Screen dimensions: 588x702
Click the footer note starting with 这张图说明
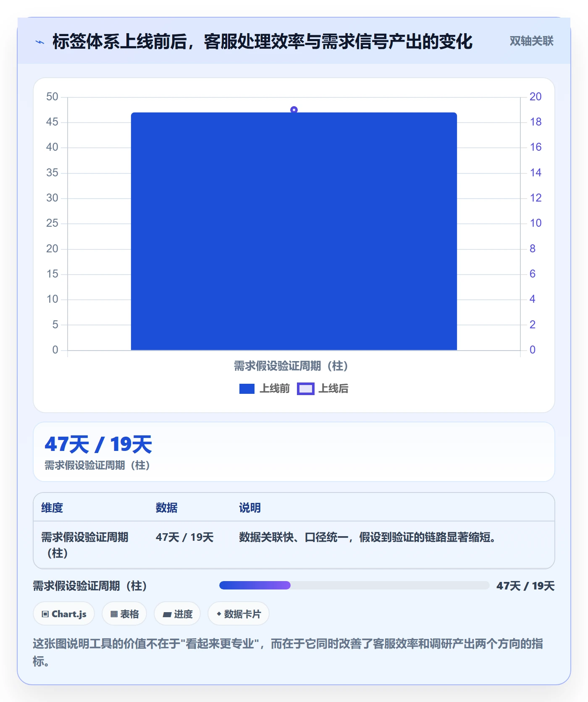click(x=288, y=652)
